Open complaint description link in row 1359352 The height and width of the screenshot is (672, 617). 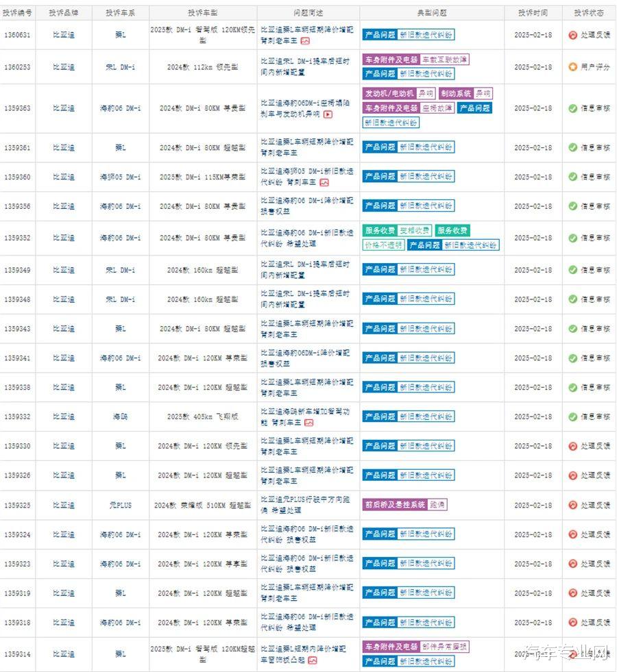[x=307, y=238]
